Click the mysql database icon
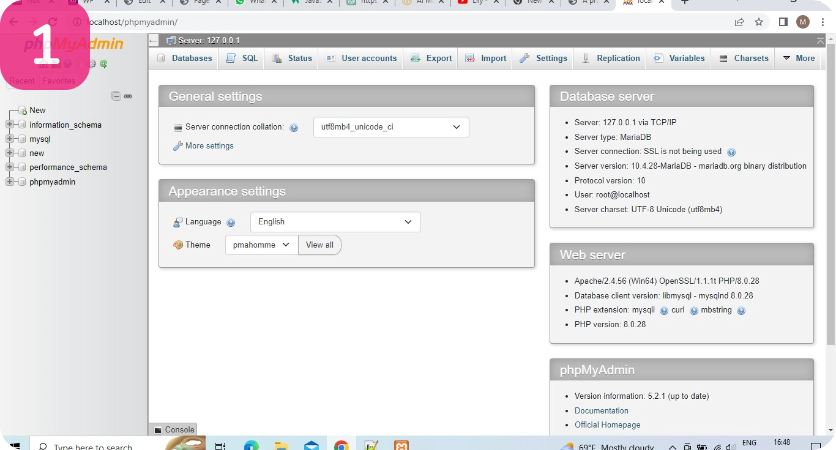The height and width of the screenshot is (450, 836). click(x=22, y=139)
